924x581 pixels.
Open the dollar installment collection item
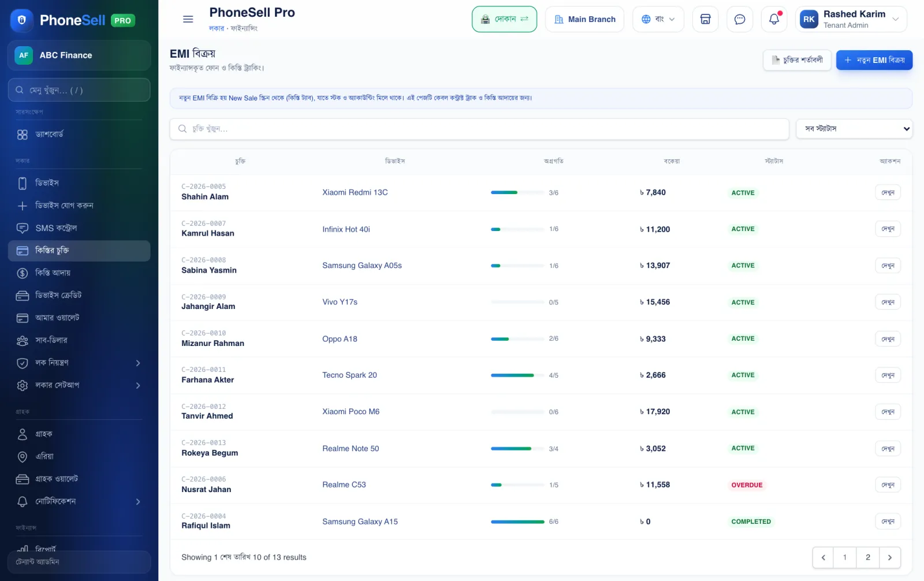click(x=79, y=273)
